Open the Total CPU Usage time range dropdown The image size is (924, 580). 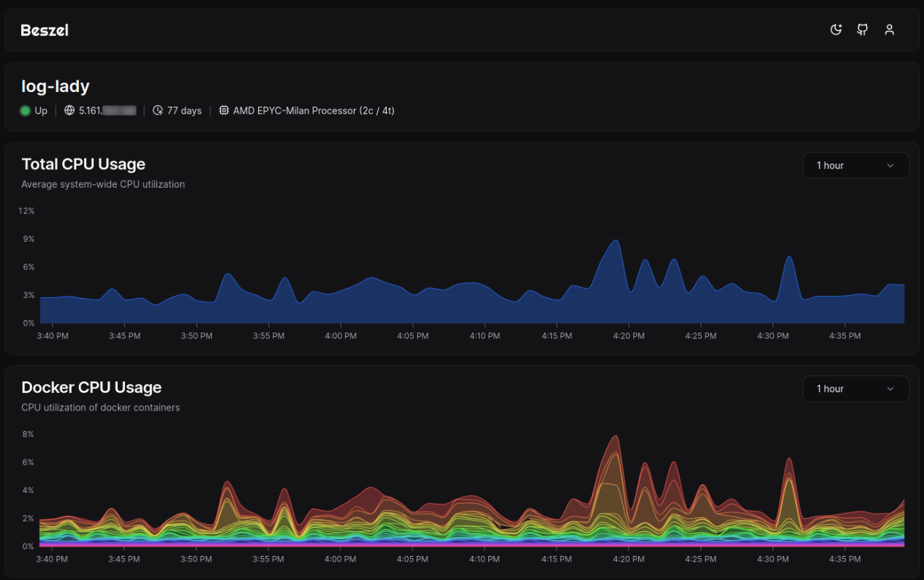tap(855, 166)
